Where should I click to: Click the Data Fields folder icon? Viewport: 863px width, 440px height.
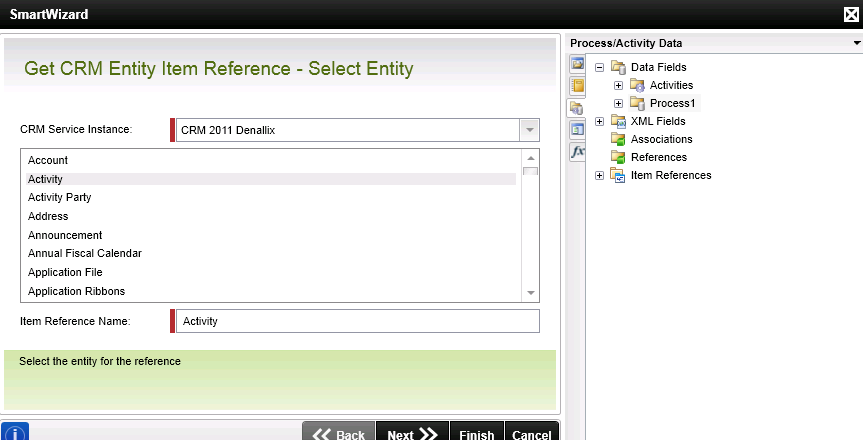coord(618,67)
